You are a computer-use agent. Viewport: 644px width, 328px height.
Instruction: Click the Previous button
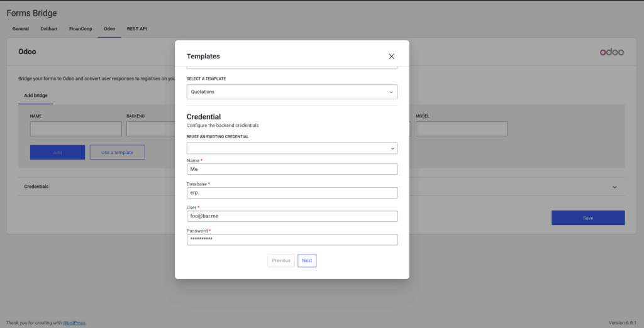281,261
